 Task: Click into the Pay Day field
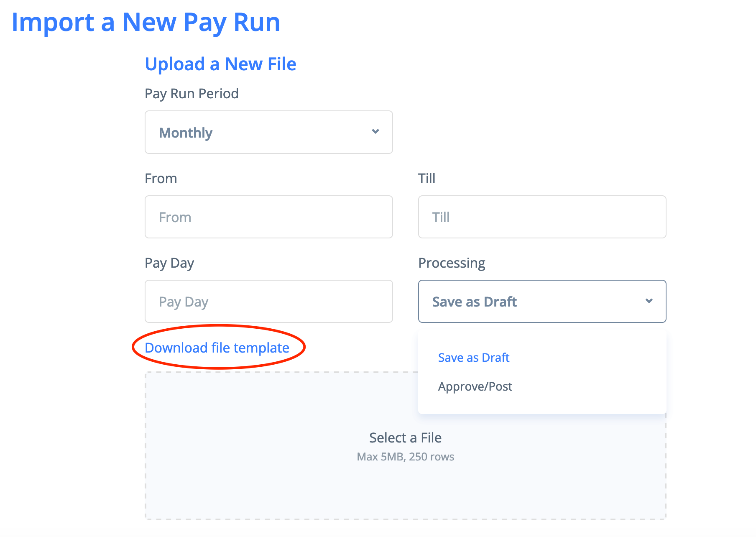(268, 302)
